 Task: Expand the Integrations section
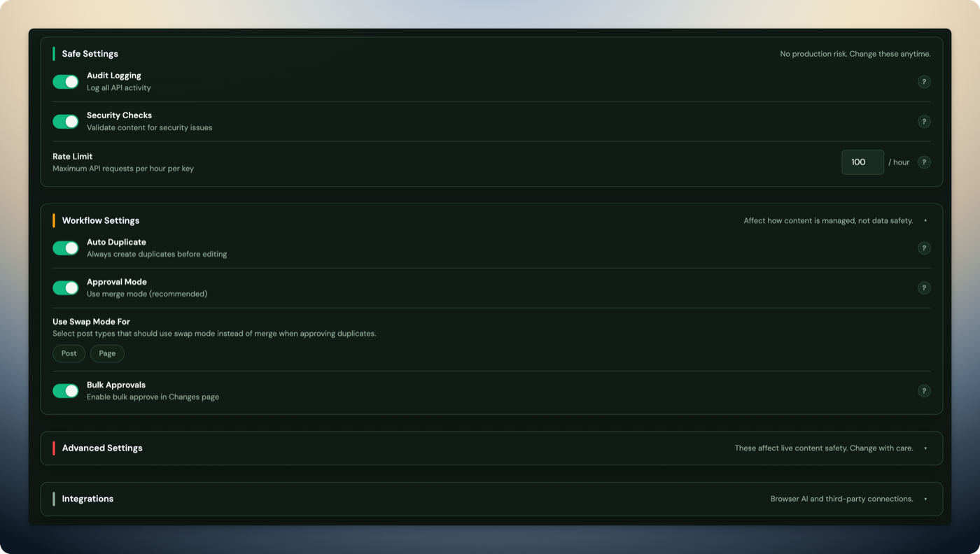[x=924, y=499]
